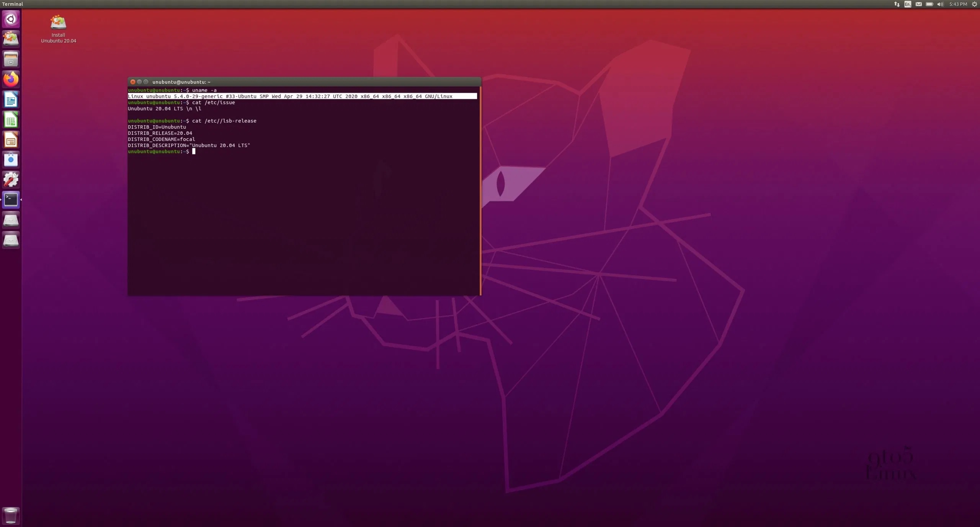Open the last drive icon in the launcher
Viewport: 980px width, 527px height.
tap(11, 240)
